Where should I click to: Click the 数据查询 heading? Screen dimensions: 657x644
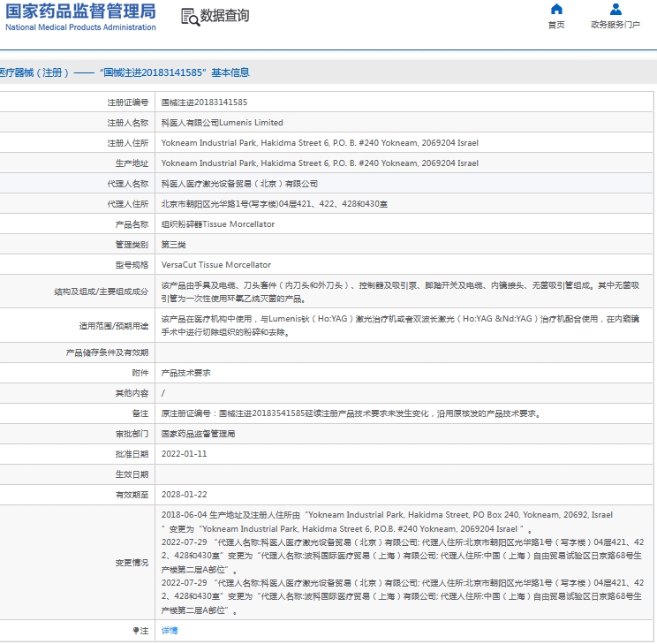coord(224,16)
